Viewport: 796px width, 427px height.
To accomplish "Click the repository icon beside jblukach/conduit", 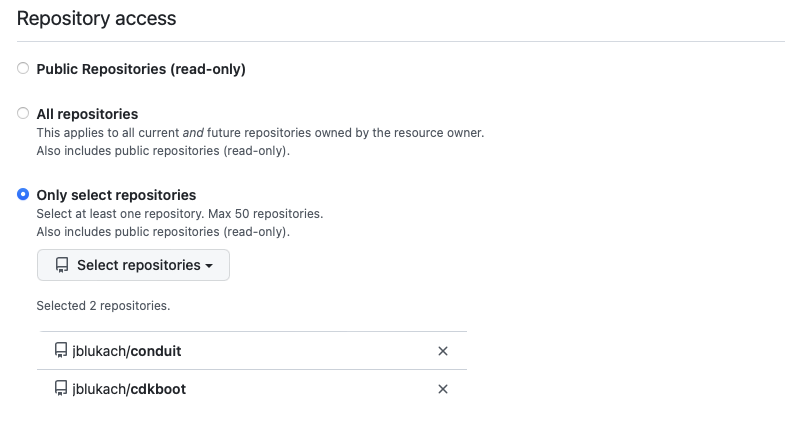I will click(61, 351).
